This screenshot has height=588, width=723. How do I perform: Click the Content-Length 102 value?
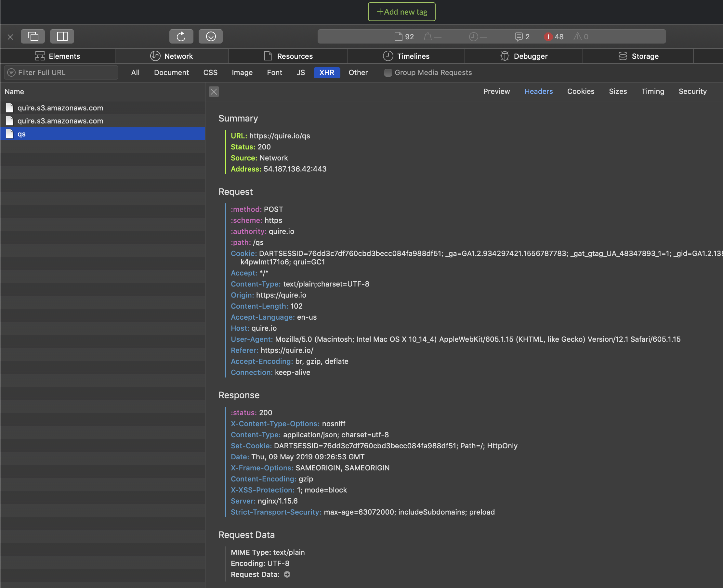[296, 306]
